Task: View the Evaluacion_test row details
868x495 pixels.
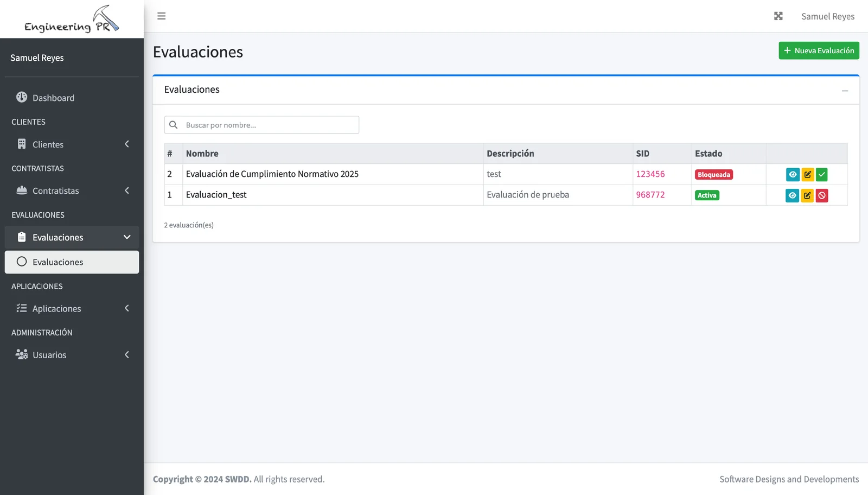Action: point(793,195)
